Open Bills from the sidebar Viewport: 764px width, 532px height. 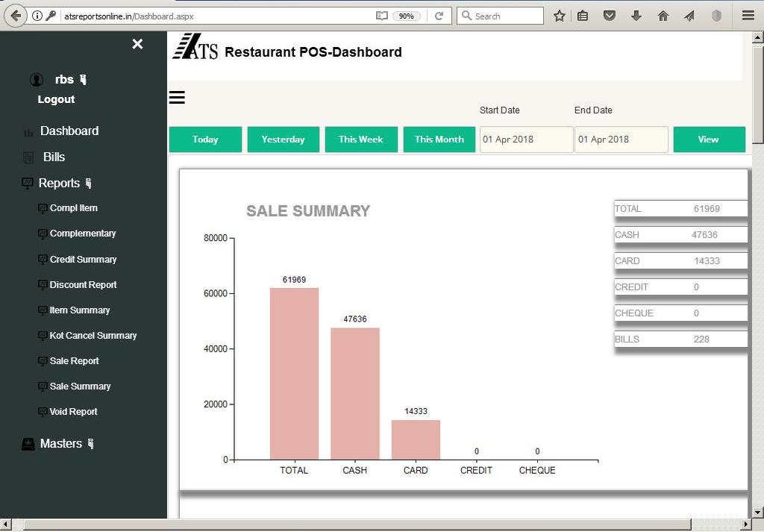coord(54,157)
